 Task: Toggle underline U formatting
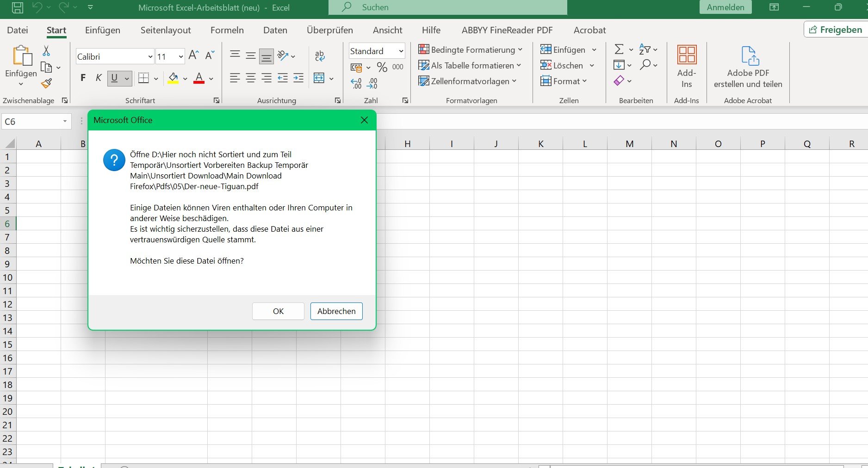114,78
